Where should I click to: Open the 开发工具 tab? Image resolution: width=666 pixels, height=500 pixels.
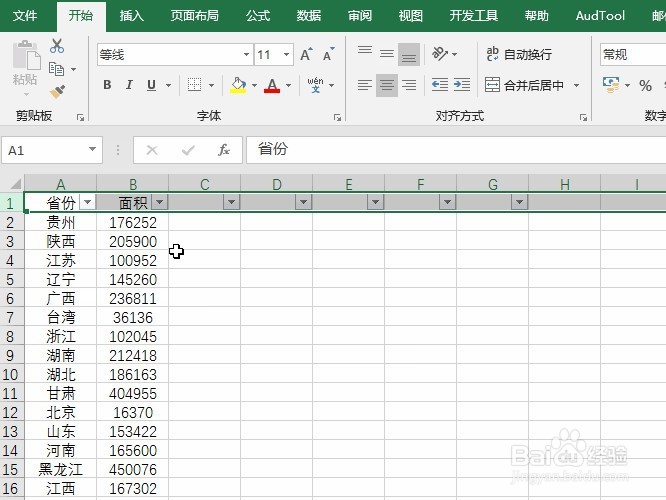tap(474, 16)
